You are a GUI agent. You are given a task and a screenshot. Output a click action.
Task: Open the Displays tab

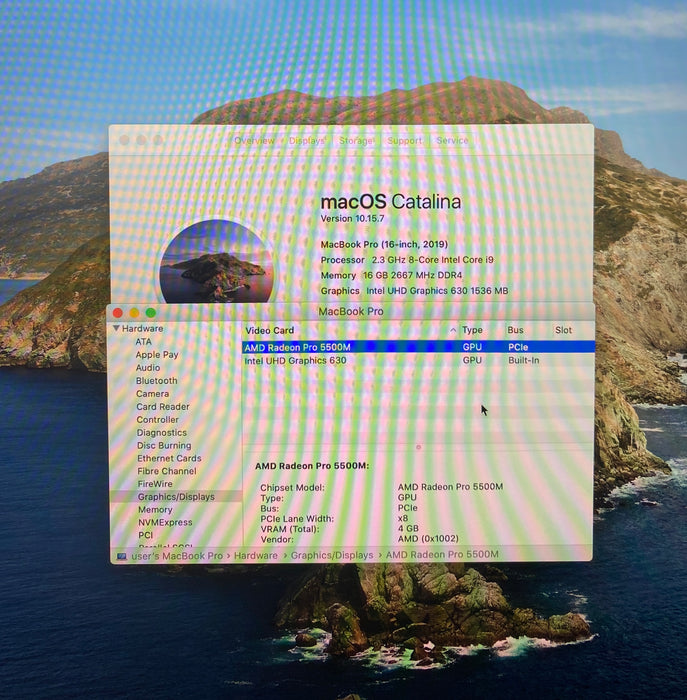point(307,141)
